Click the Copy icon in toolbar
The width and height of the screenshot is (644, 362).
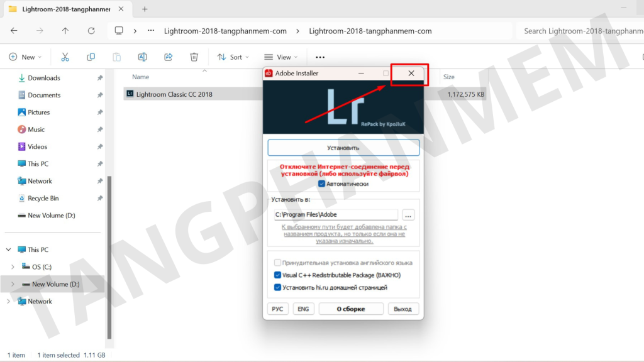tap(91, 57)
